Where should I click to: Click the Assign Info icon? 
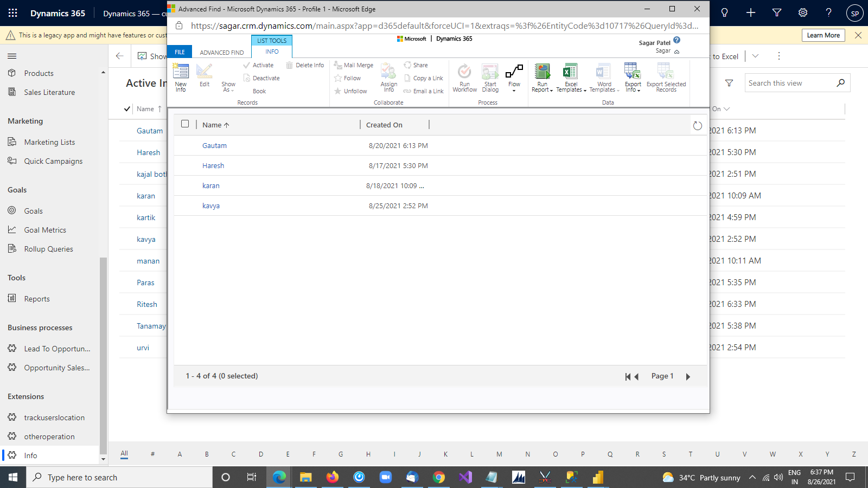(389, 78)
